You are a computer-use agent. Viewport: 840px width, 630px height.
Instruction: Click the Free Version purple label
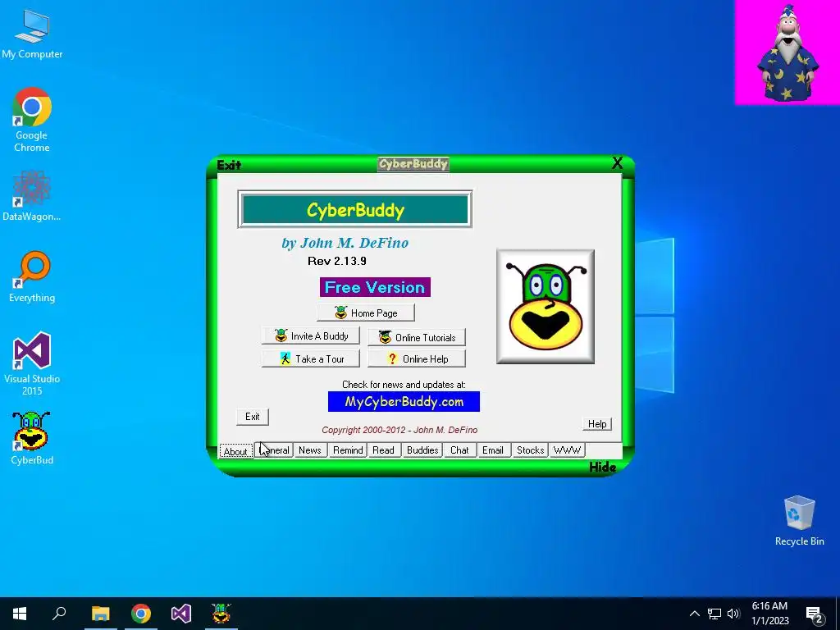pyautogui.click(x=375, y=287)
